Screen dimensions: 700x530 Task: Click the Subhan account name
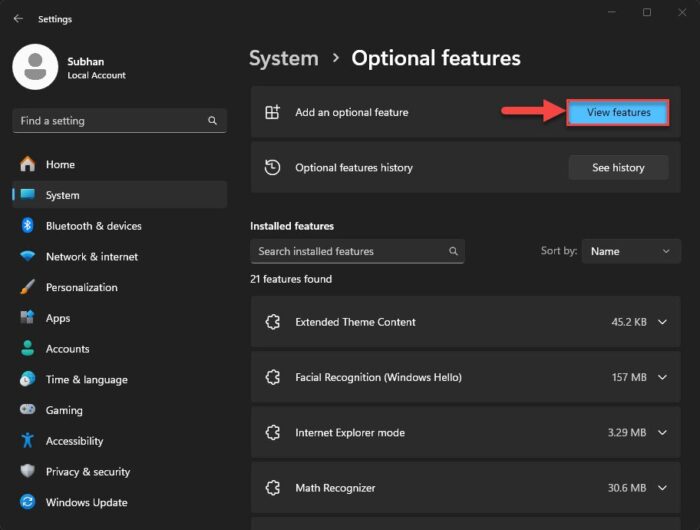86,62
